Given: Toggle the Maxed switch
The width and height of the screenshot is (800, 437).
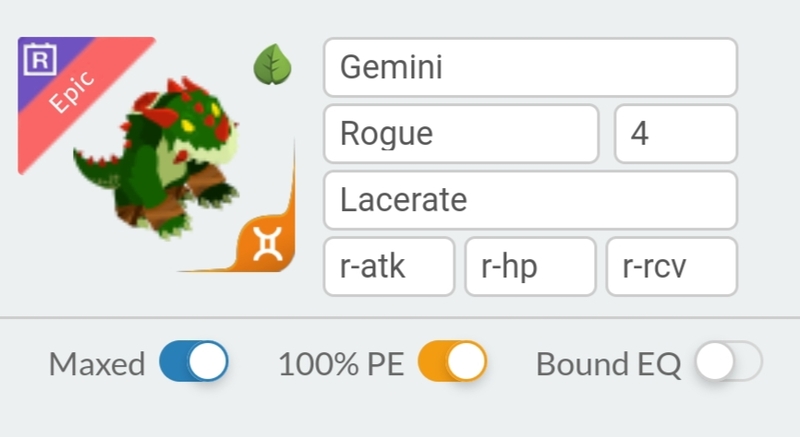Looking at the screenshot, I should [x=194, y=362].
